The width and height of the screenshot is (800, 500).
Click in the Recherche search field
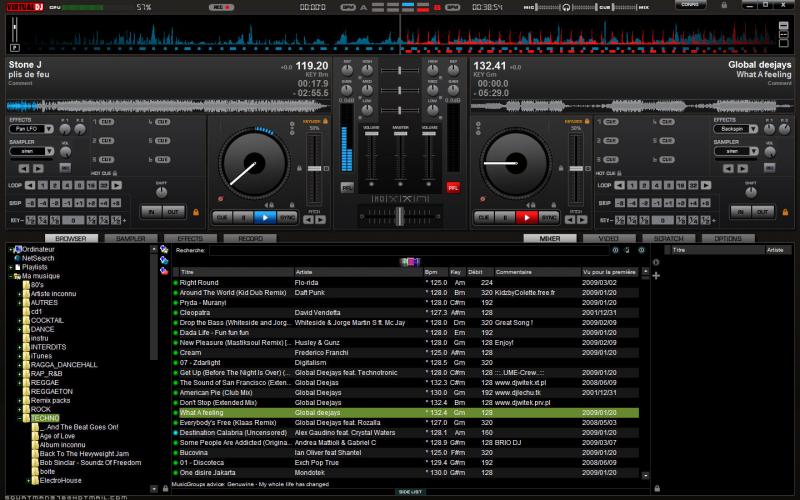409,251
